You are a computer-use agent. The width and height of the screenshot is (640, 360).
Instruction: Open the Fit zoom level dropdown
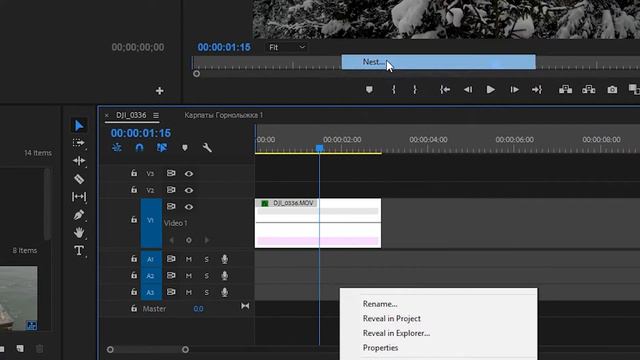[x=287, y=47]
